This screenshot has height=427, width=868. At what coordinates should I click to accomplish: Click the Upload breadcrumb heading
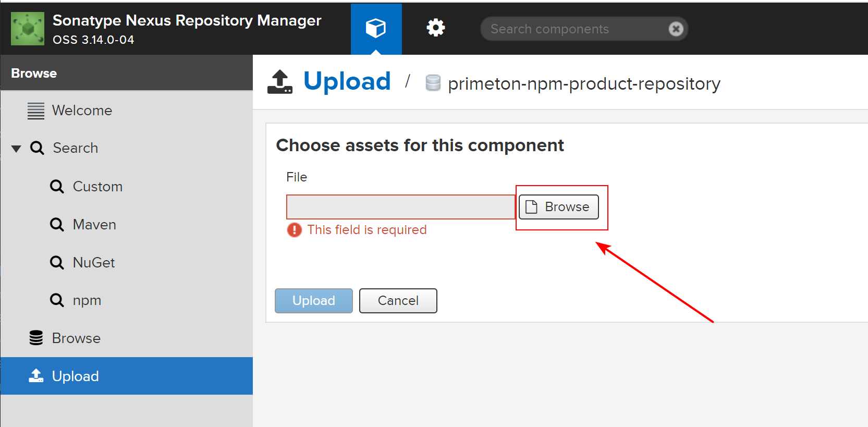[347, 81]
